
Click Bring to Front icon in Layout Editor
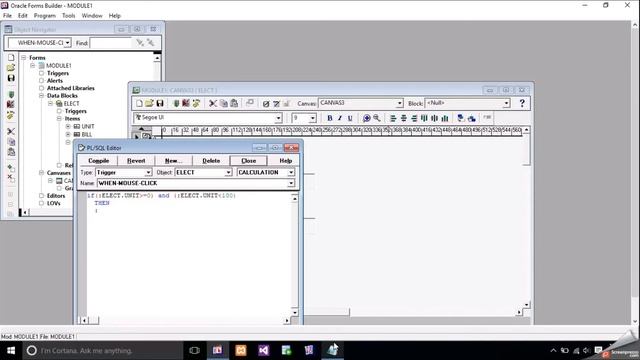click(460, 118)
